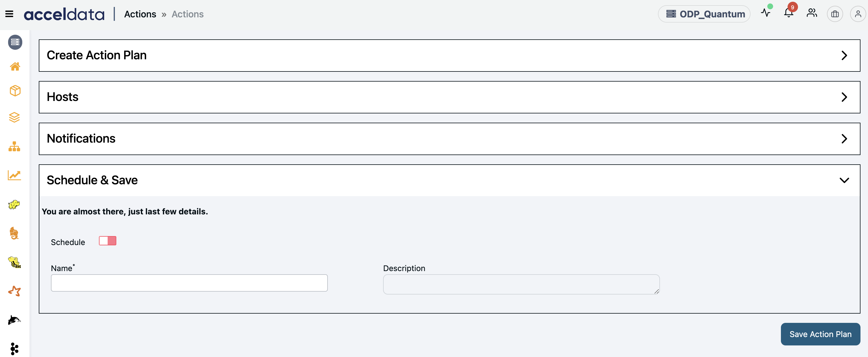868x357 pixels.
Task: Click the user profile avatar icon
Action: (x=858, y=14)
